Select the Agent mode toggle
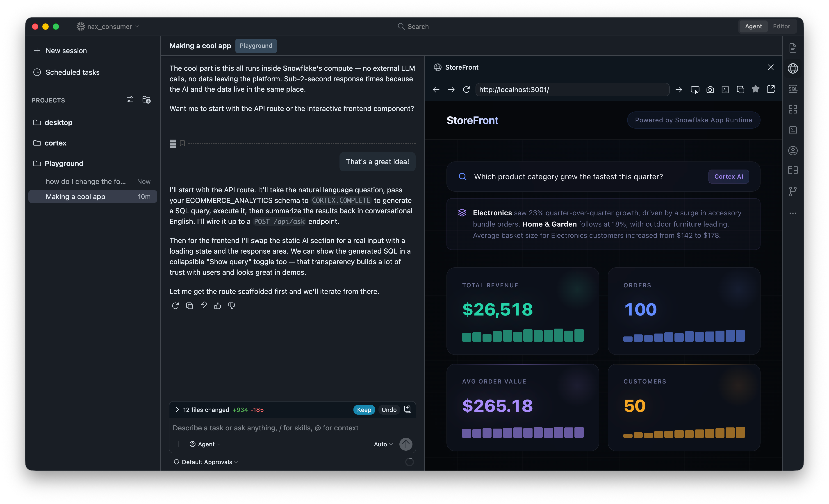 click(x=753, y=26)
